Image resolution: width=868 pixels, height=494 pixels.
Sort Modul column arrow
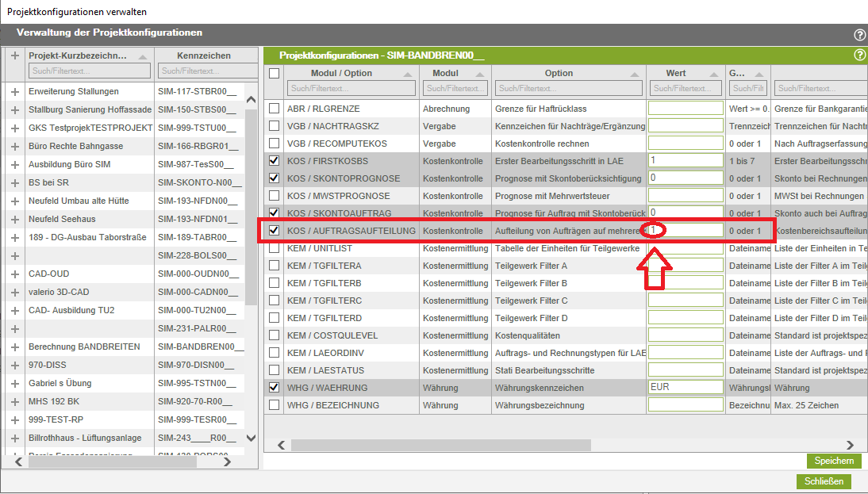tap(480, 74)
